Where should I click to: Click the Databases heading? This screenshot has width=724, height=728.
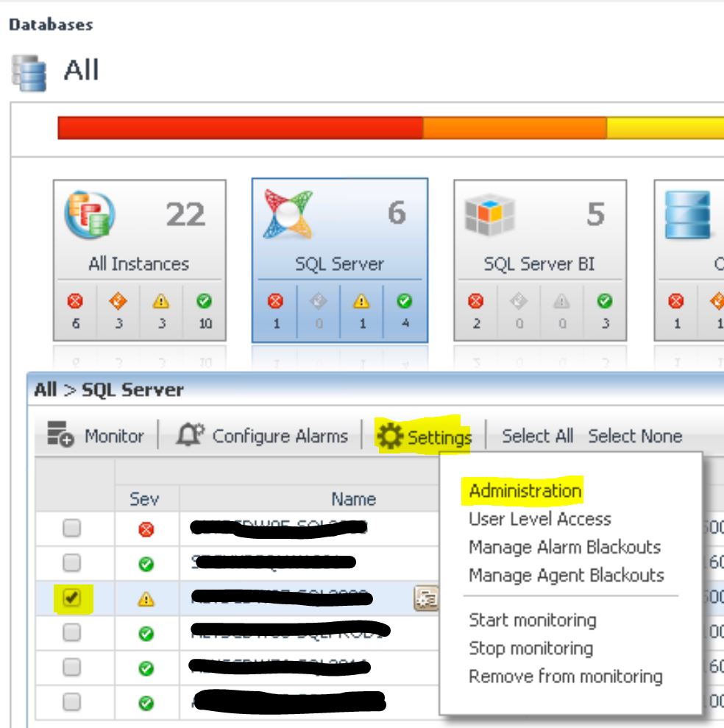click(x=51, y=24)
